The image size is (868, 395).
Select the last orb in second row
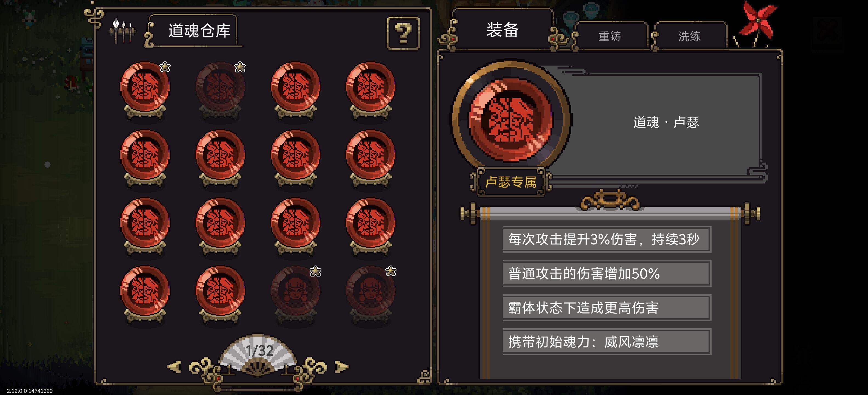(371, 158)
